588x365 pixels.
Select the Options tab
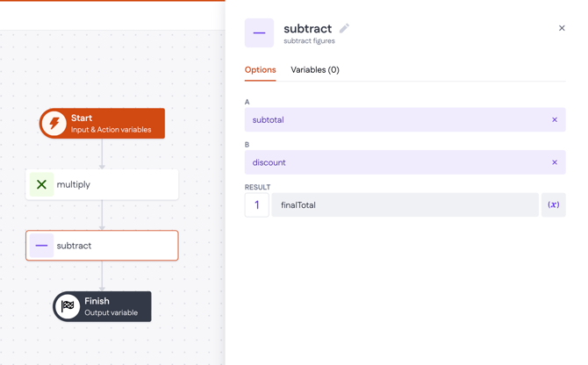260,70
